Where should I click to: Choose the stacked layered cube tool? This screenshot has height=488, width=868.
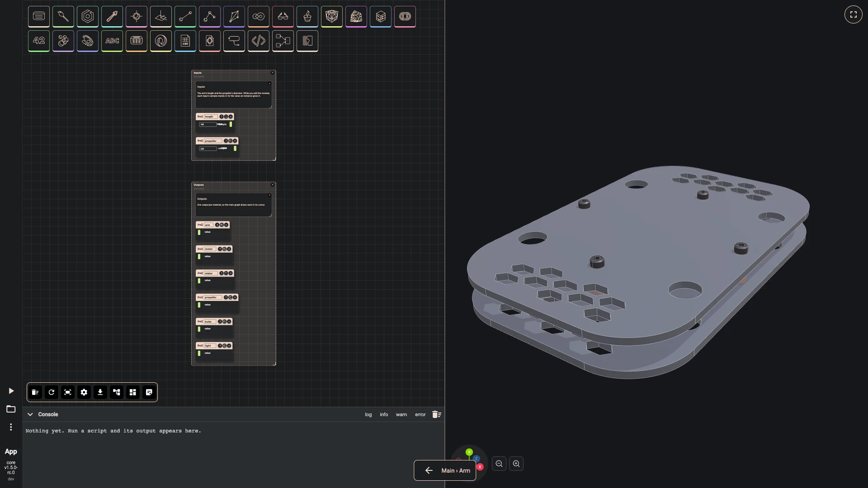pyautogui.click(x=381, y=17)
